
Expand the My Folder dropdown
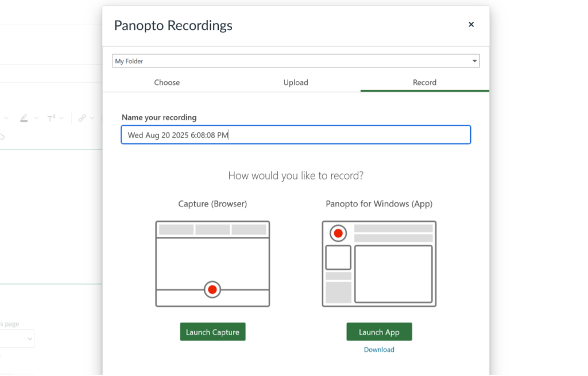click(474, 61)
